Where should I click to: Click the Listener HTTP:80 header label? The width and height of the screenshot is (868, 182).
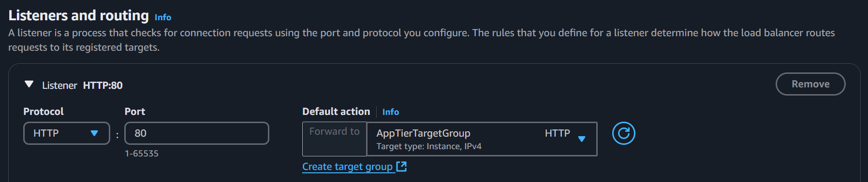click(x=82, y=85)
